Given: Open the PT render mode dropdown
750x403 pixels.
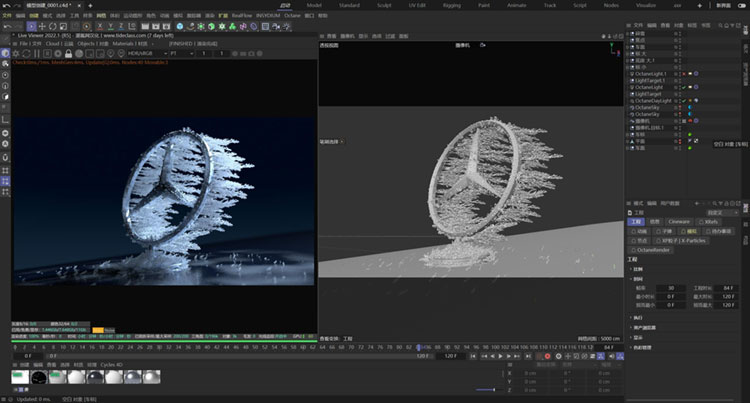Looking at the screenshot, I should point(180,53).
